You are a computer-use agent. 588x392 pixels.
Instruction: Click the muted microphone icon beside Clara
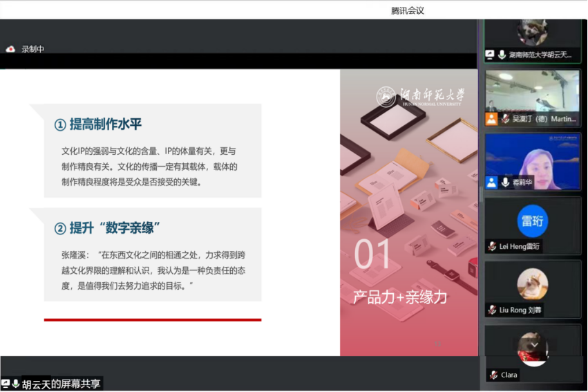click(493, 375)
